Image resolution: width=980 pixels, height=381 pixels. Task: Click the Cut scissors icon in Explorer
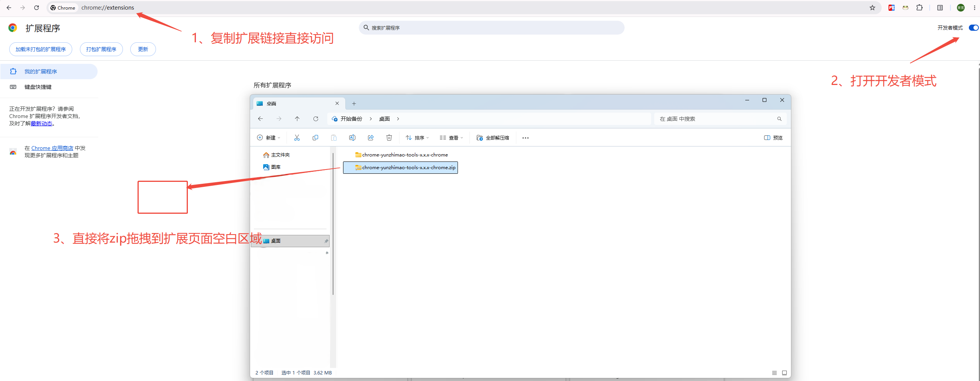point(297,138)
